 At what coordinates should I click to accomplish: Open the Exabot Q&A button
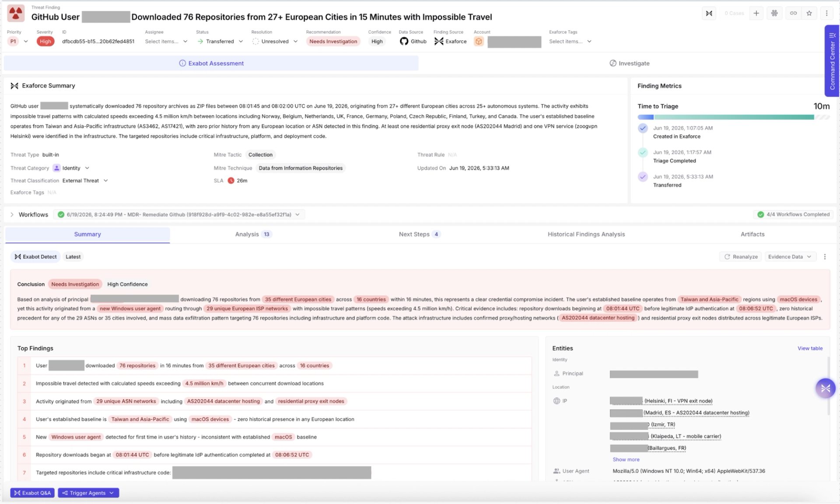point(32,493)
